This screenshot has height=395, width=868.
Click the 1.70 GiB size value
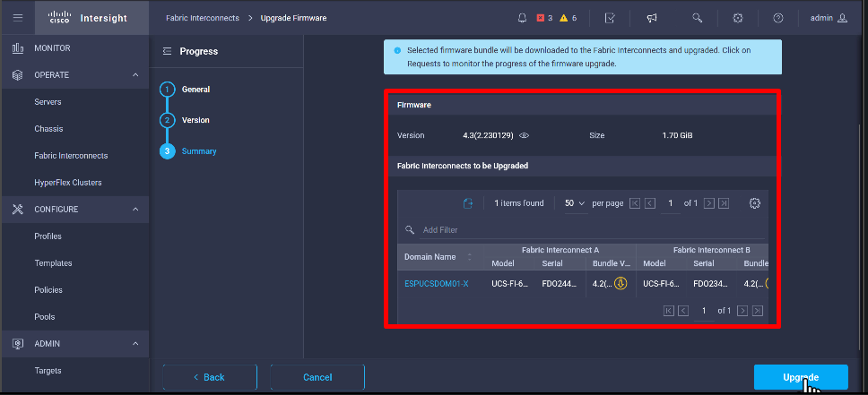coord(677,135)
